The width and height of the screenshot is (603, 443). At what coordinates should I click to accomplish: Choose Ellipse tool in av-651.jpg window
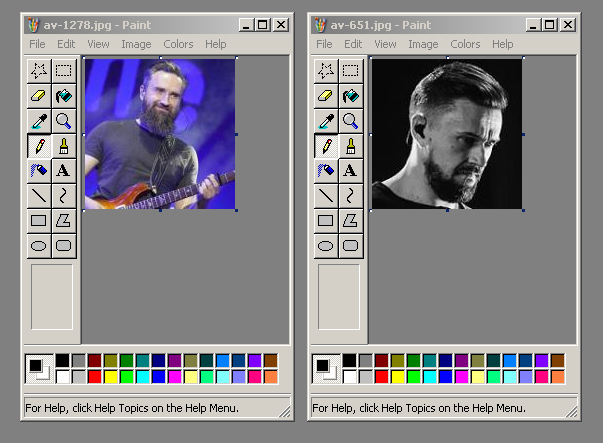click(x=326, y=246)
